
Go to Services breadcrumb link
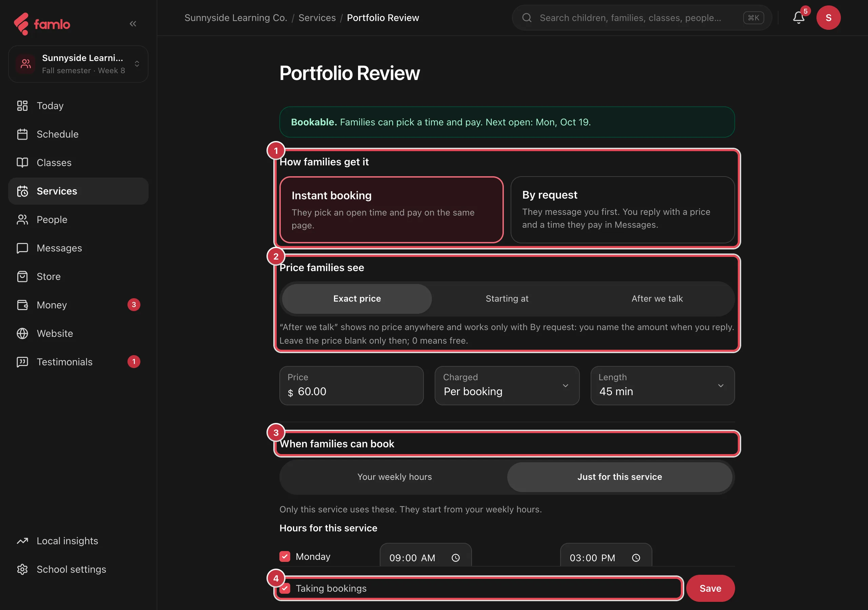click(317, 18)
